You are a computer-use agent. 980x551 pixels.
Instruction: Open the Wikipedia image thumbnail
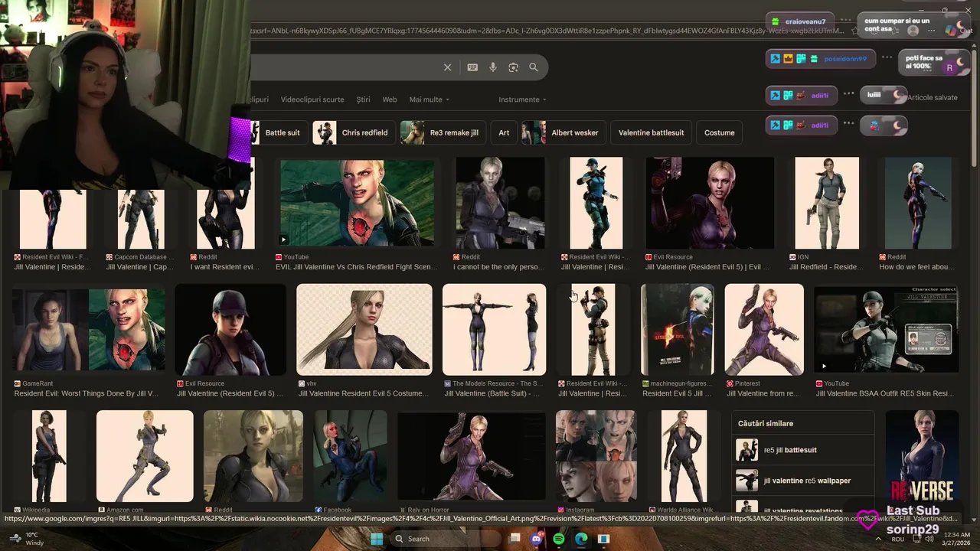tap(49, 456)
